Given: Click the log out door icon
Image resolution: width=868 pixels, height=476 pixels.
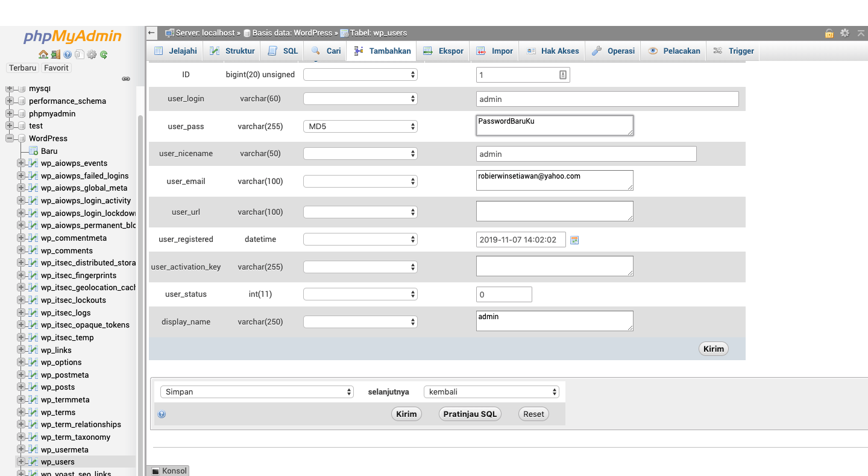Looking at the screenshot, I should coord(55,55).
